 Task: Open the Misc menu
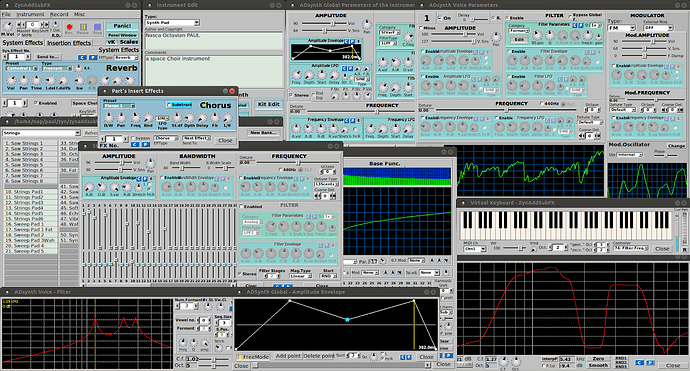(79, 14)
